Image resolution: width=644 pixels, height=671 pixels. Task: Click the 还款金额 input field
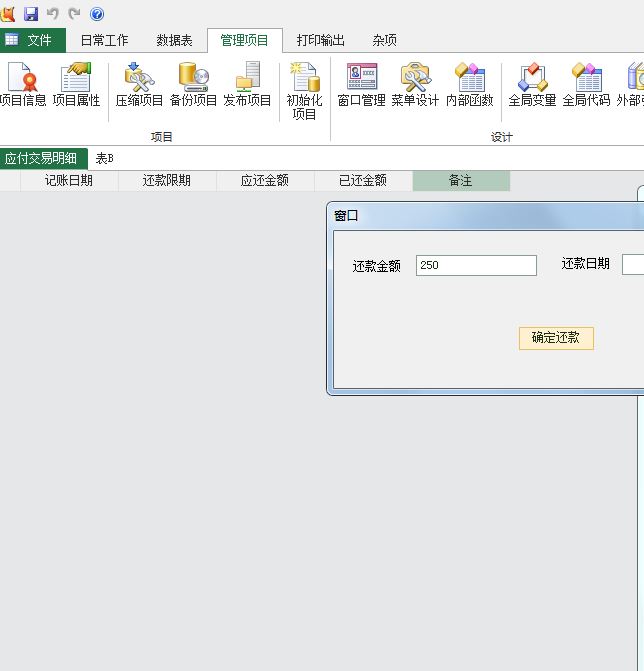point(476,265)
